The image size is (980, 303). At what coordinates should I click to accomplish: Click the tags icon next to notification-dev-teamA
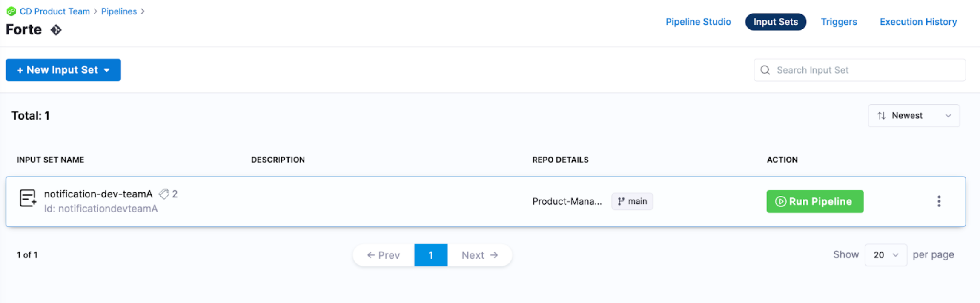[164, 194]
